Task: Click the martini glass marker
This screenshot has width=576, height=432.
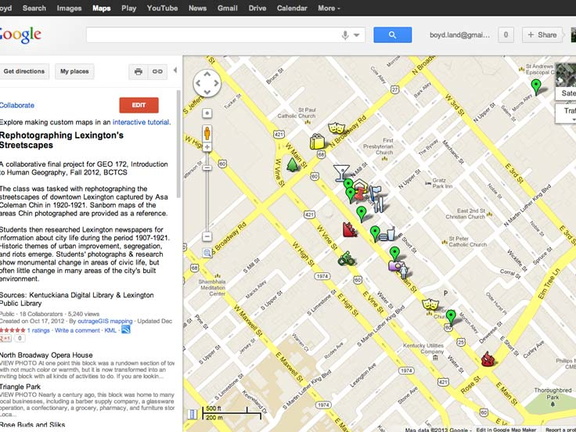Action: [x=341, y=173]
